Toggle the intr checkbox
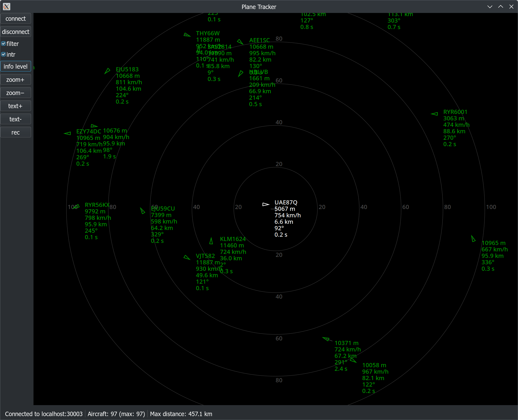The height and width of the screenshot is (420, 518). click(3, 54)
